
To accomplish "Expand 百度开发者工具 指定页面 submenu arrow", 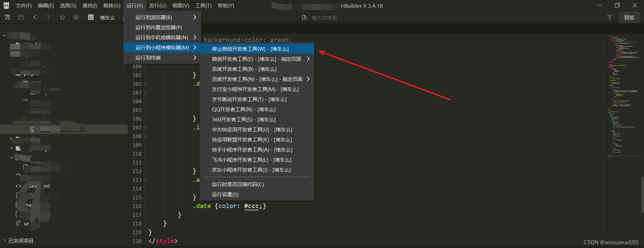I will 308,79.
